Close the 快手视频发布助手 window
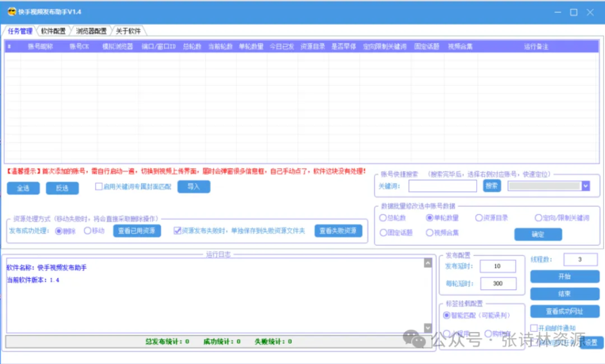This screenshot has height=364, width=605. [590, 12]
